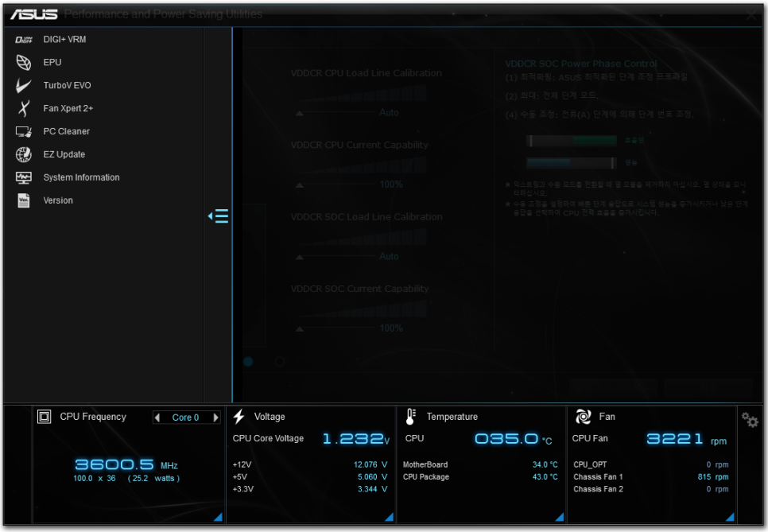768x532 pixels.
Task: Click CPU Fan 3221 rpm reading
Action: coord(686,439)
